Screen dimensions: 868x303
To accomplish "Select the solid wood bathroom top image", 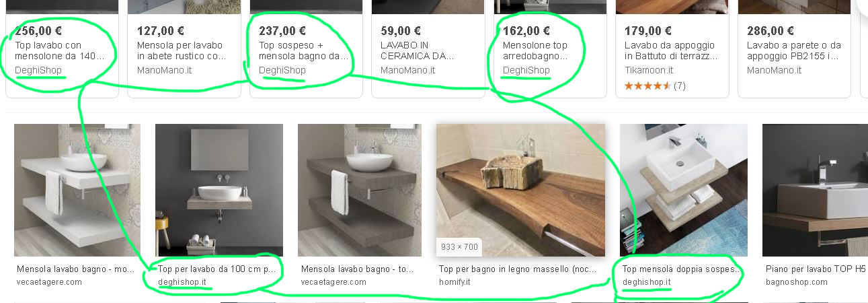I will (x=520, y=190).
